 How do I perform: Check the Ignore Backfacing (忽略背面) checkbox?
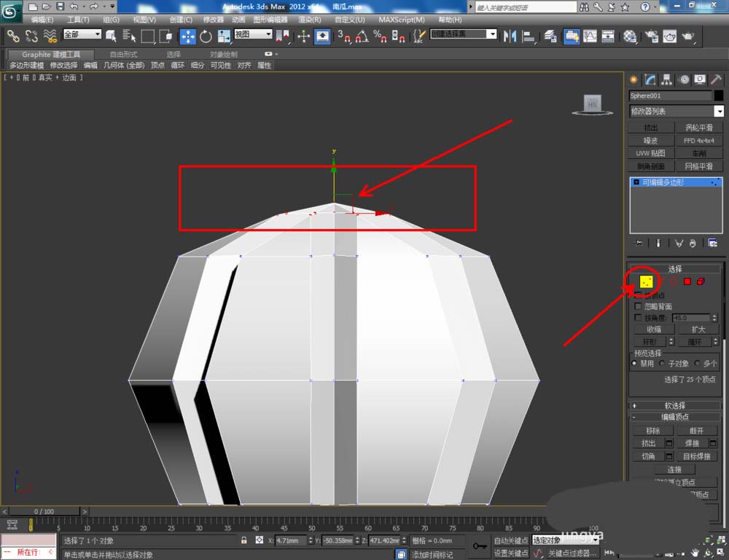click(x=638, y=306)
